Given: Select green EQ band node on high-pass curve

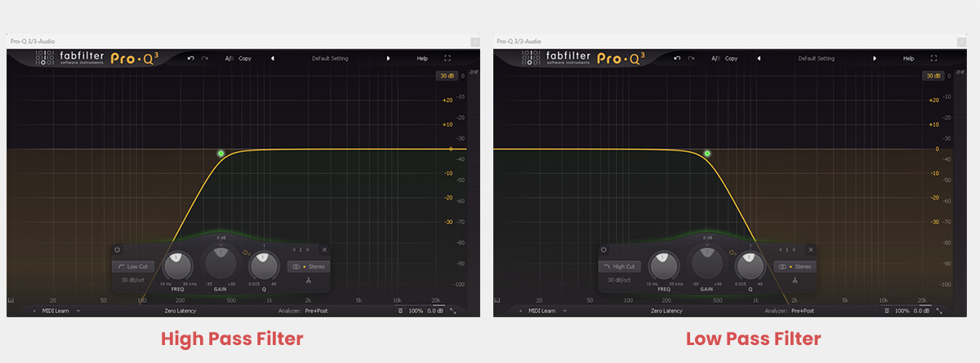Looking at the screenshot, I should (x=220, y=153).
